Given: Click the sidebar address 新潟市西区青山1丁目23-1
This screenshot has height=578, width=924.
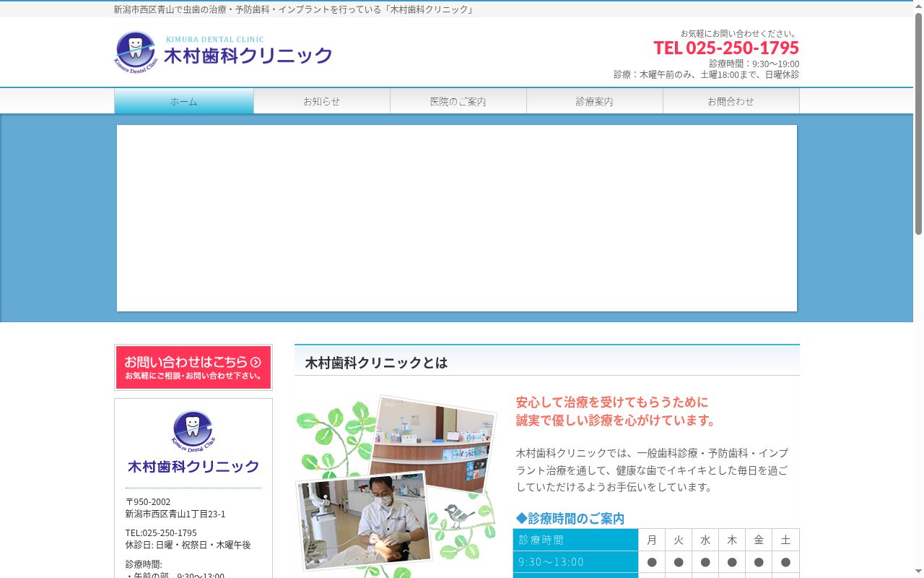Looking at the screenshot, I should pos(175,514).
